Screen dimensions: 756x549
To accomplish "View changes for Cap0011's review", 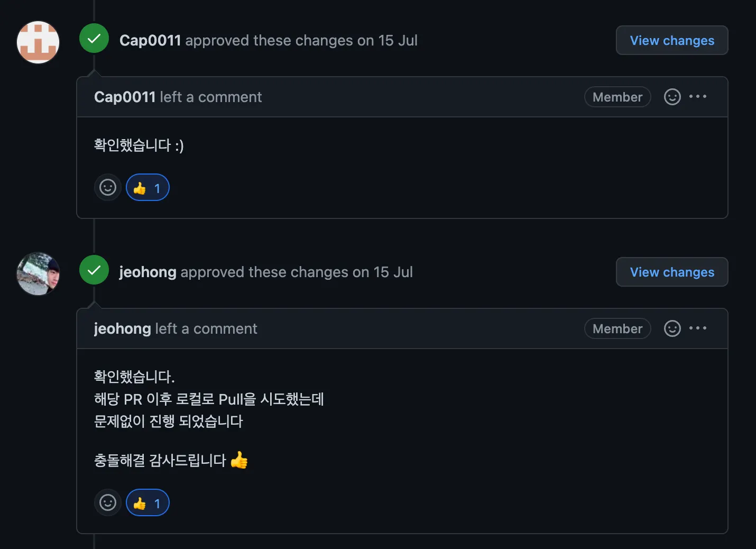I will point(671,41).
